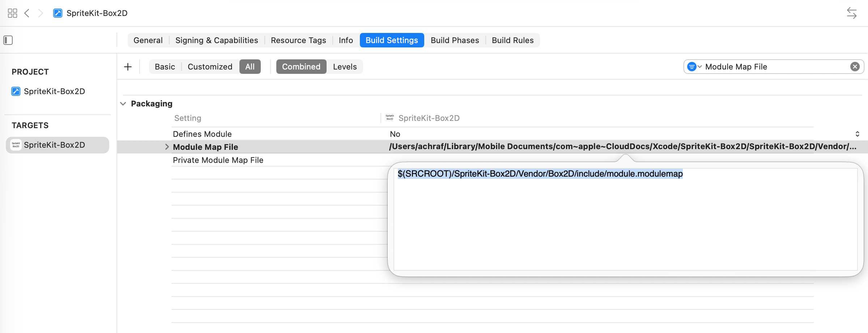868x333 pixels.
Task: Open the Build Rules tab
Action: coord(512,40)
